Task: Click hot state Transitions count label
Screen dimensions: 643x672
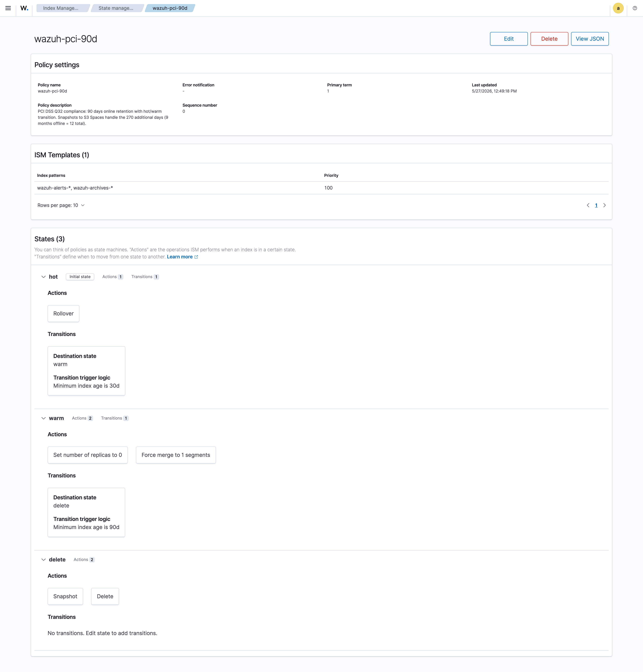Action: pos(145,277)
